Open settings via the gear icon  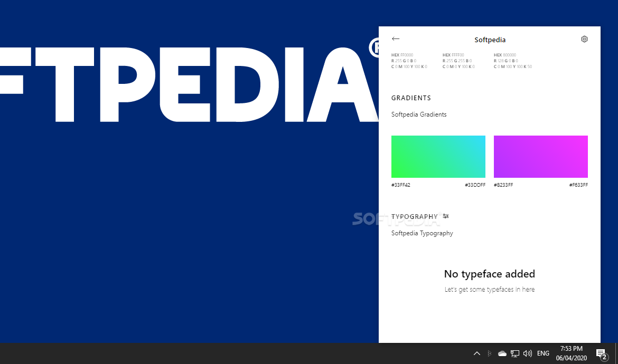point(585,39)
